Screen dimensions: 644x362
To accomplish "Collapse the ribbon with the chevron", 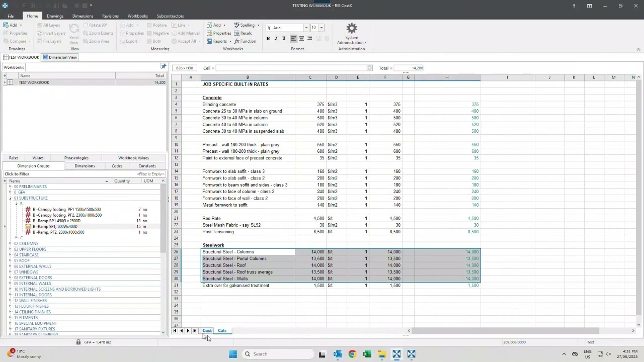I will 638,49.
